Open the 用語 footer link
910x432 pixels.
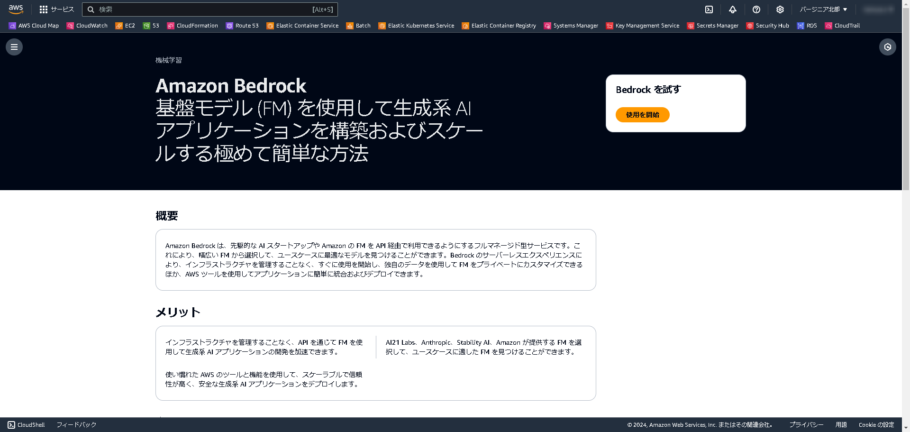[841, 424]
